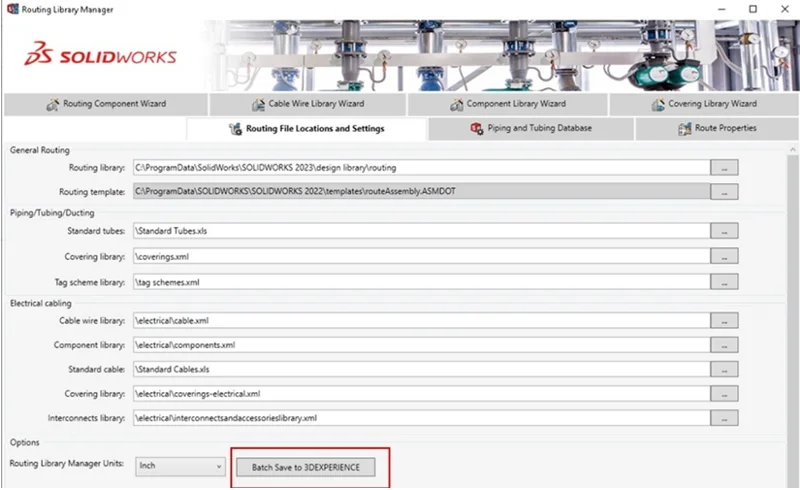This screenshot has height=490, width=800.
Task: Click the Standard Cables.xls field
Action: 421,369
